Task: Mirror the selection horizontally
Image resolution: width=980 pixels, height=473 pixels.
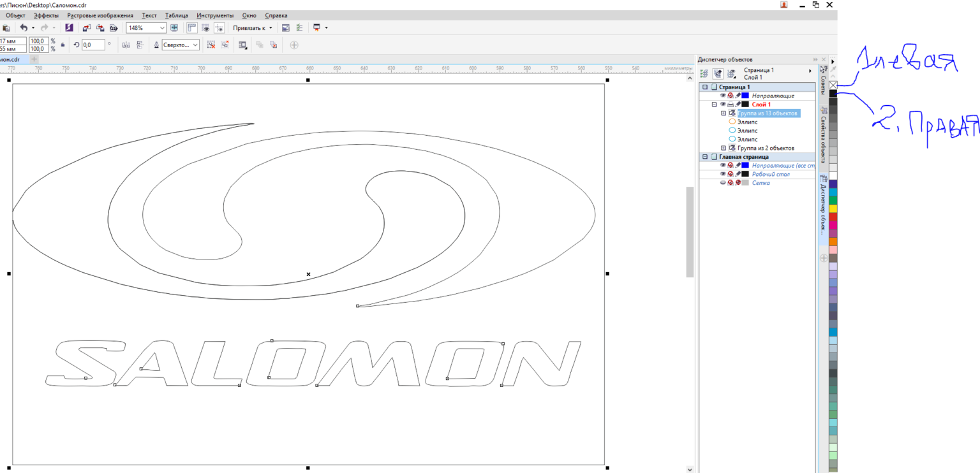Action: pos(126,45)
